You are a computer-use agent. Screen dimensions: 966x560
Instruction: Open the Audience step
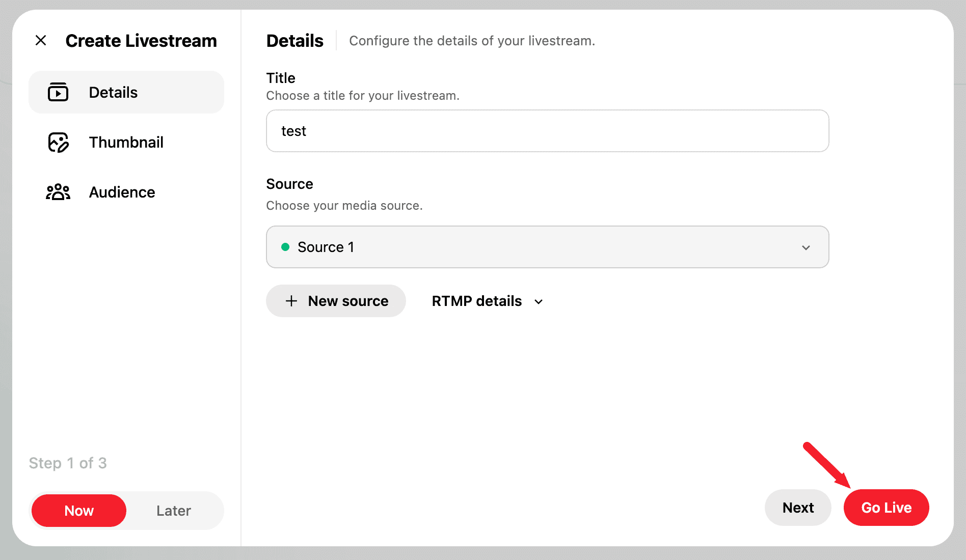click(126, 192)
